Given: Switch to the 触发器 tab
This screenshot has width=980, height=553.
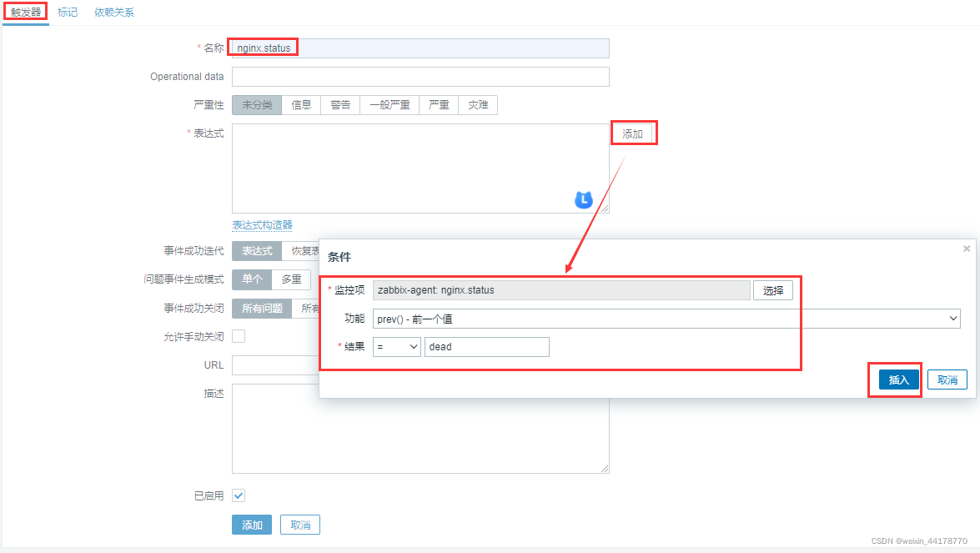Looking at the screenshot, I should coord(26,12).
